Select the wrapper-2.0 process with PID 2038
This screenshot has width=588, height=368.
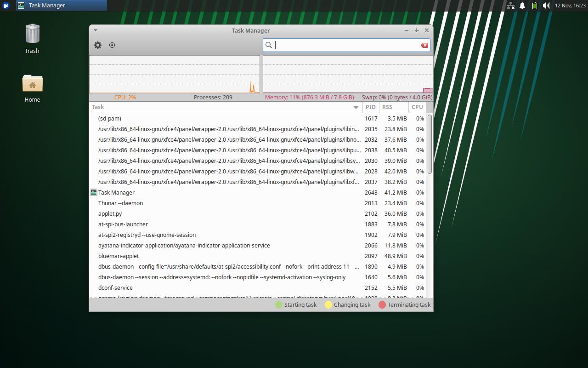pos(258,150)
